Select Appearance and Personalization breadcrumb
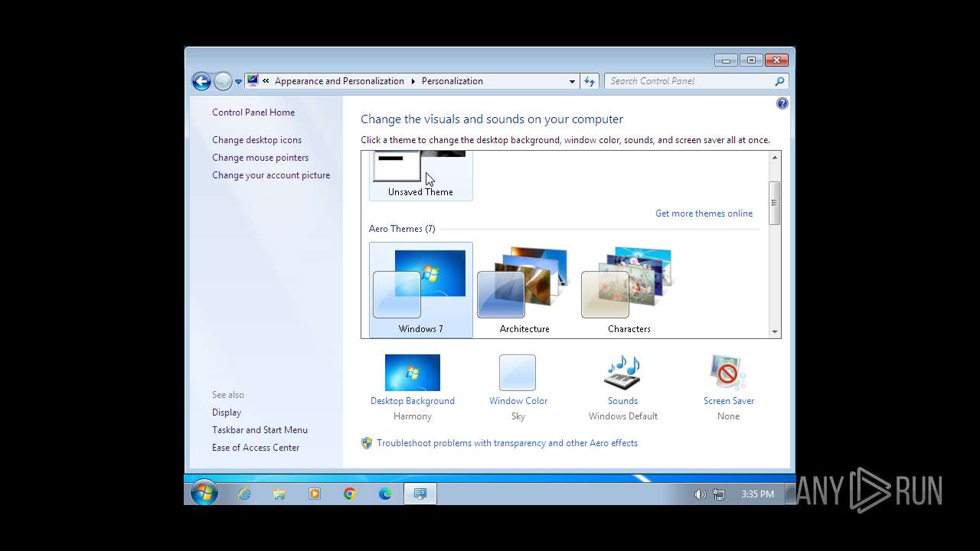Image resolution: width=980 pixels, height=551 pixels. click(339, 81)
